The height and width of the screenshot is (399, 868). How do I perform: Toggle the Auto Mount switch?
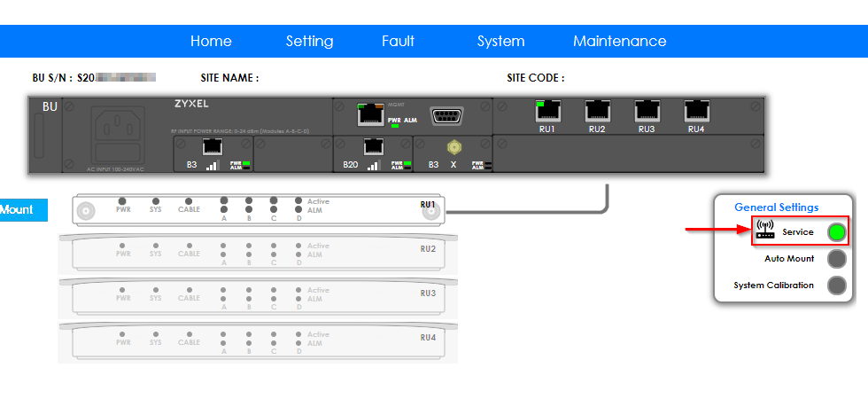(x=837, y=259)
